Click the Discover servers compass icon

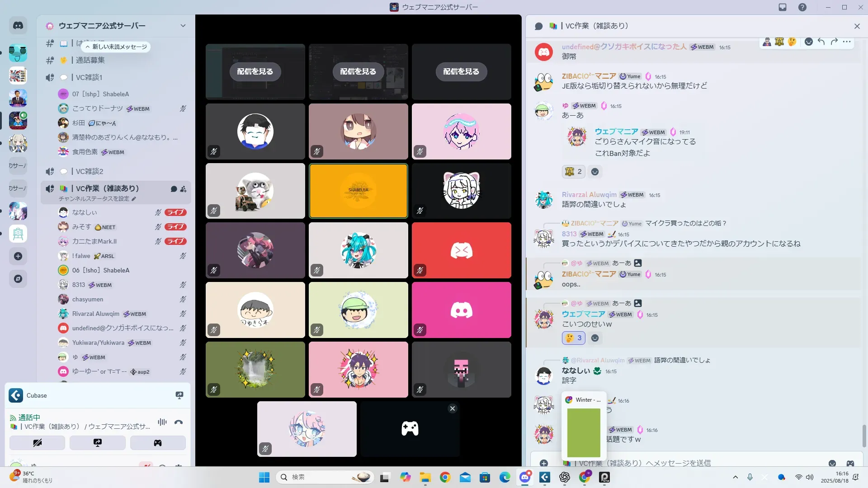[18, 279]
